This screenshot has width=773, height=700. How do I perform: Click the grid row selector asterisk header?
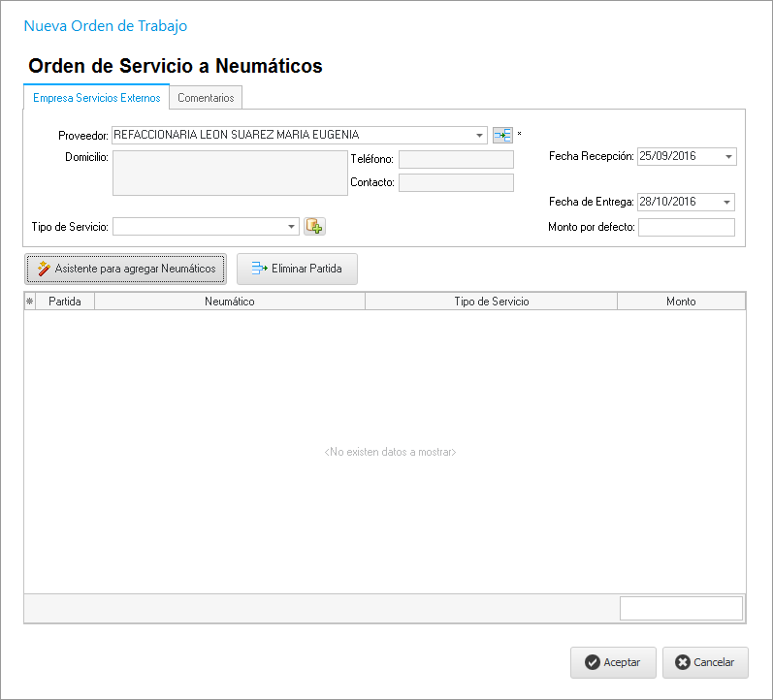[29, 302]
